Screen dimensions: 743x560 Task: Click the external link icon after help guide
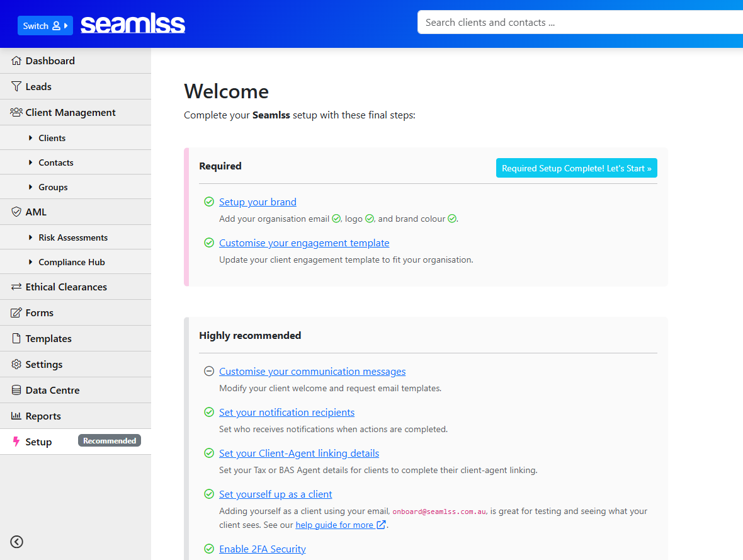pos(380,525)
